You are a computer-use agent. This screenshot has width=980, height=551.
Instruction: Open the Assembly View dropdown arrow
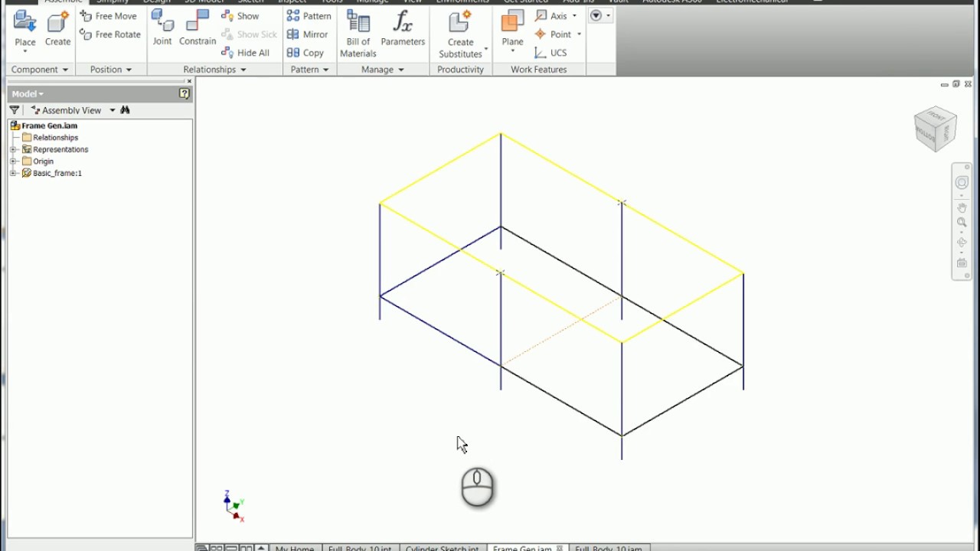[112, 110]
